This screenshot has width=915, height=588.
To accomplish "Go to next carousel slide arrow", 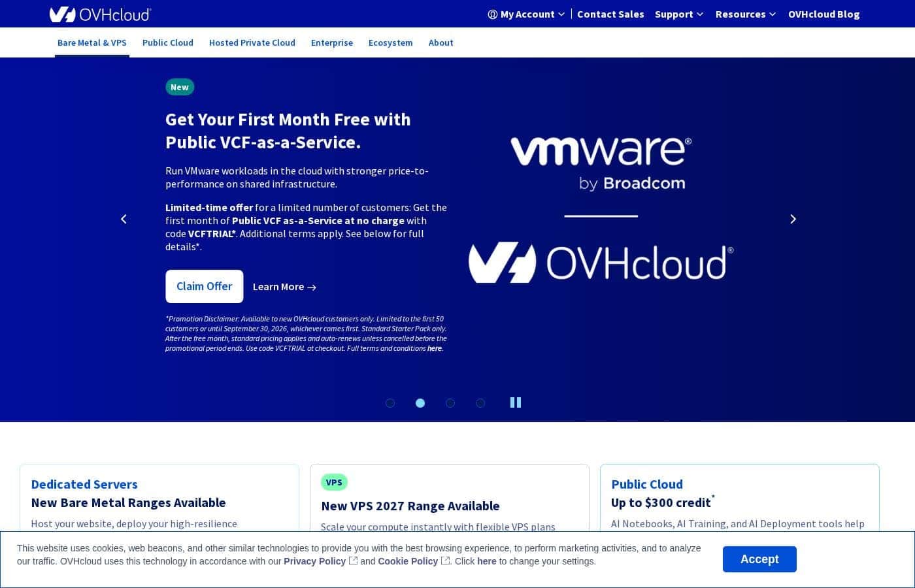I will click(x=793, y=219).
